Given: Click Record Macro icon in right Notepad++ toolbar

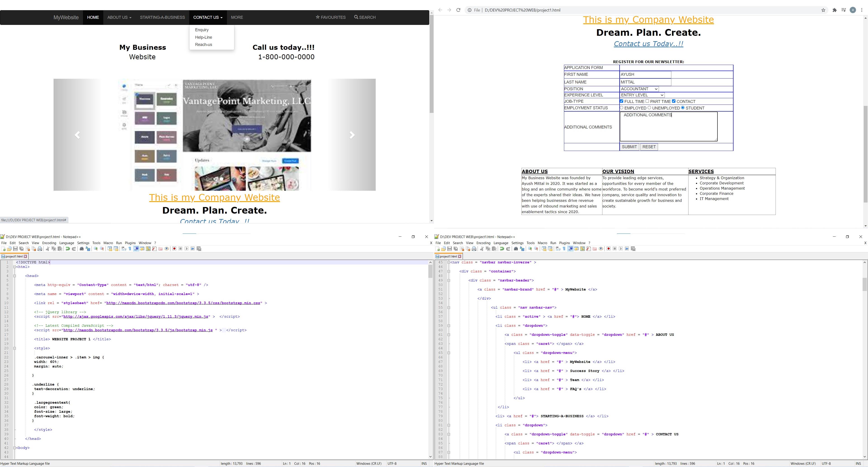Looking at the screenshot, I should pyautogui.click(x=609, y=249).
